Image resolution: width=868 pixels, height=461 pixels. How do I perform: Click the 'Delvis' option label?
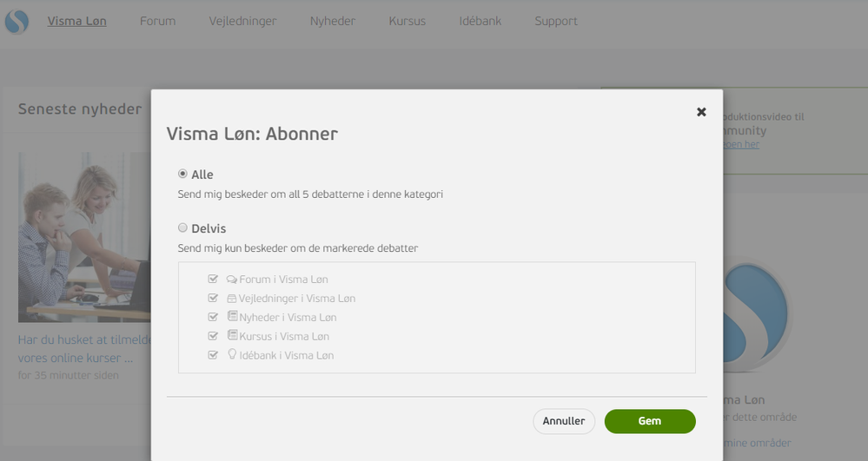pos(209,228)
